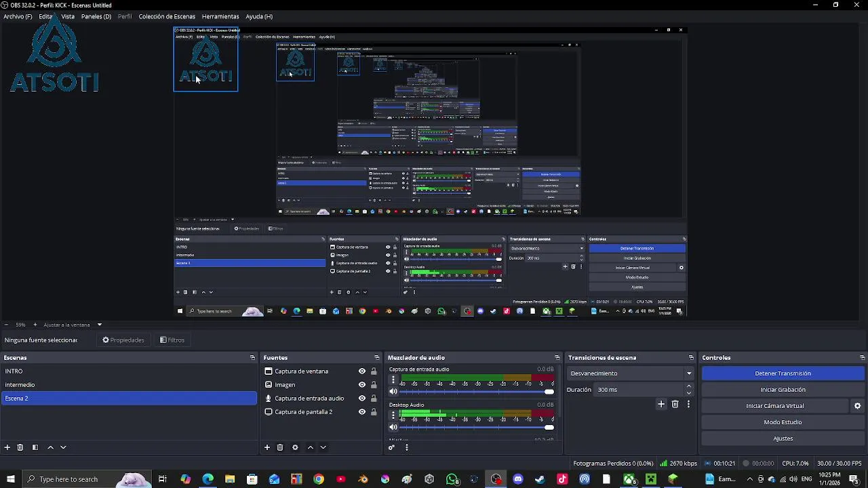868x488 pixels.
Task: Mute Desktop Audio speaker icon
Action: click(393, 427)
